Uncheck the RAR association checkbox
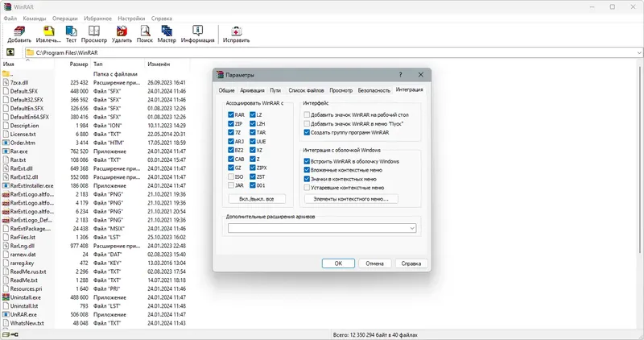Screen dimensions: 644x340 click(231, 114)
